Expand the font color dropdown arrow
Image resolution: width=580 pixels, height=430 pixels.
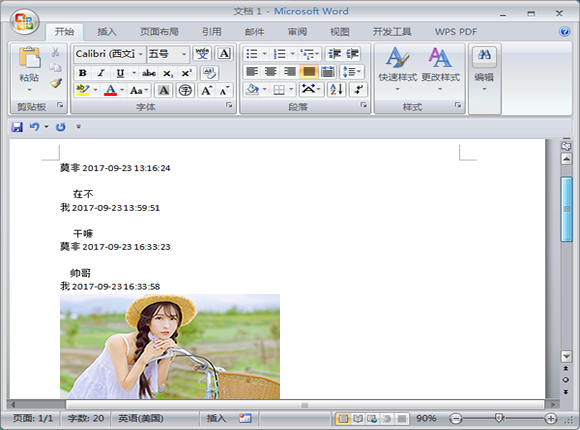[122, 90]
